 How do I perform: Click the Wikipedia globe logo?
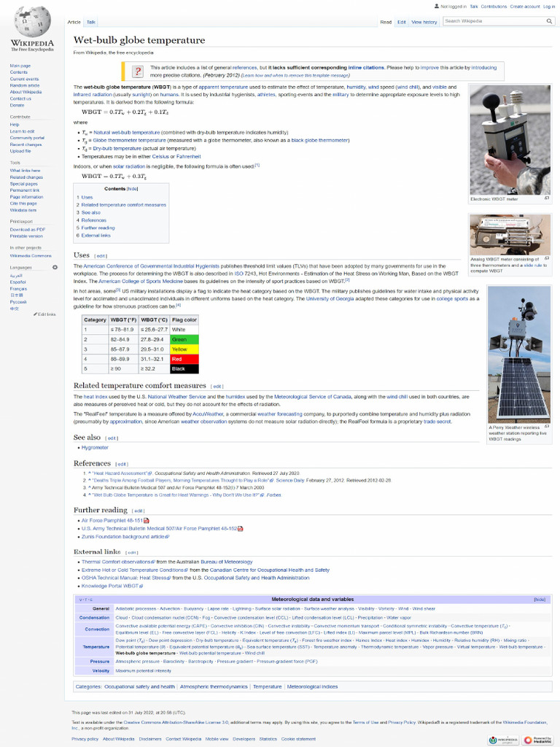coord(32,21)
